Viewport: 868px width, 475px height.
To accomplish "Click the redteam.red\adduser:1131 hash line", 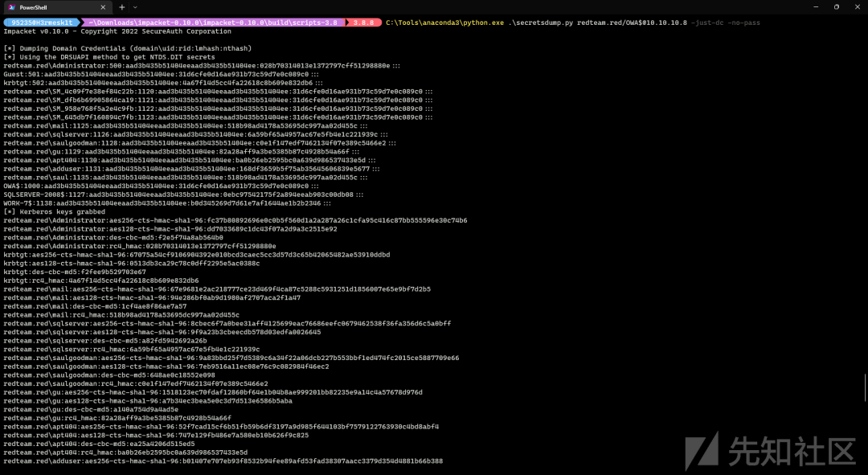I will [191, 169].
